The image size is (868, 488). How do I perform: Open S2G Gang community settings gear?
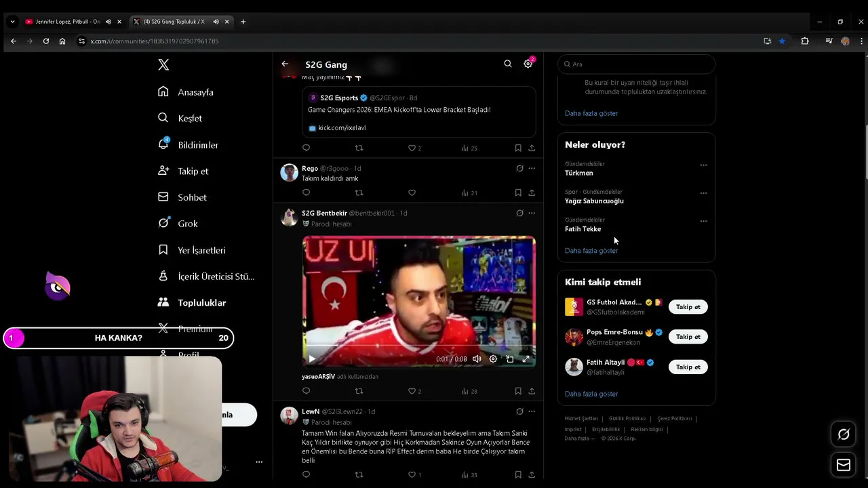click(x=528, y=64)
